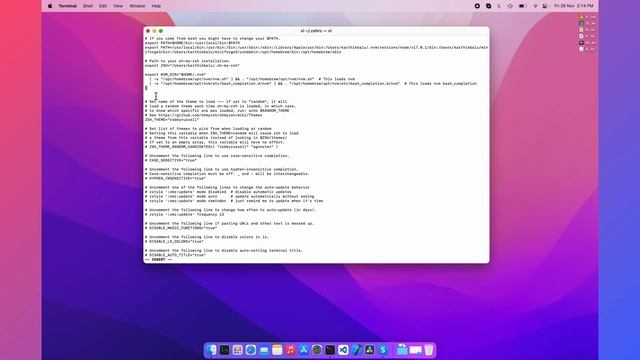
Task: Open System Preferences from the Dock
Action: click(x=317, y=350)
